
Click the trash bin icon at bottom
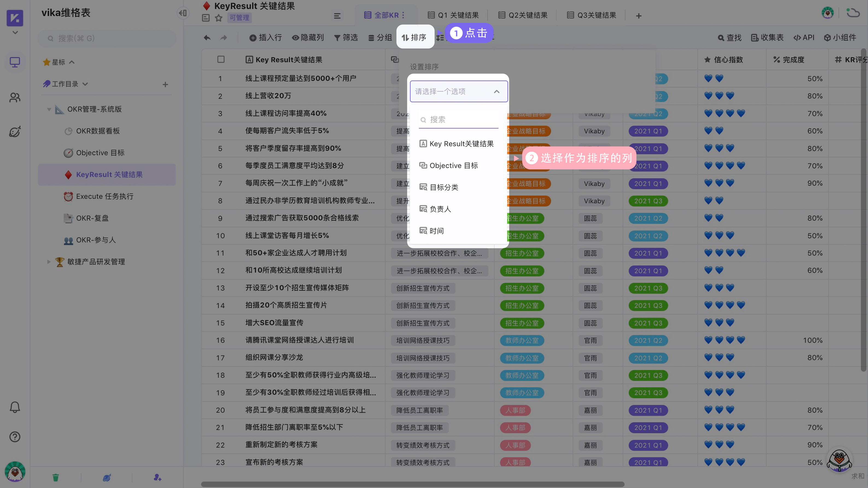point(55,477)
